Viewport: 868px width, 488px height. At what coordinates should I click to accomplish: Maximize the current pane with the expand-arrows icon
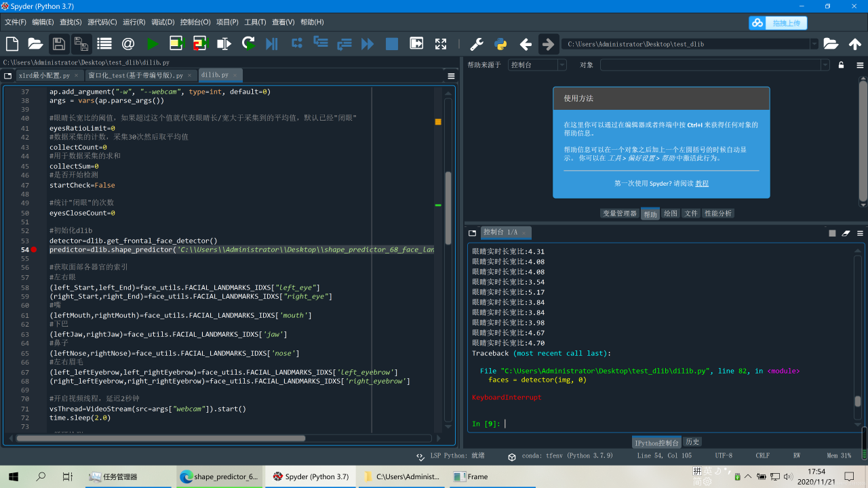(441, 44)
